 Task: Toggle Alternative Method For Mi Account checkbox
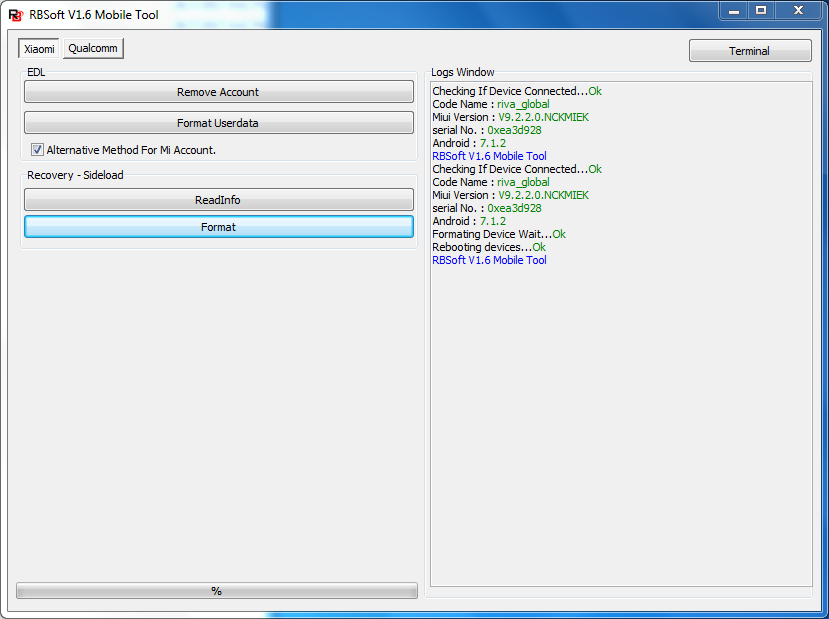pyautogui.click(x=37, y=150)
